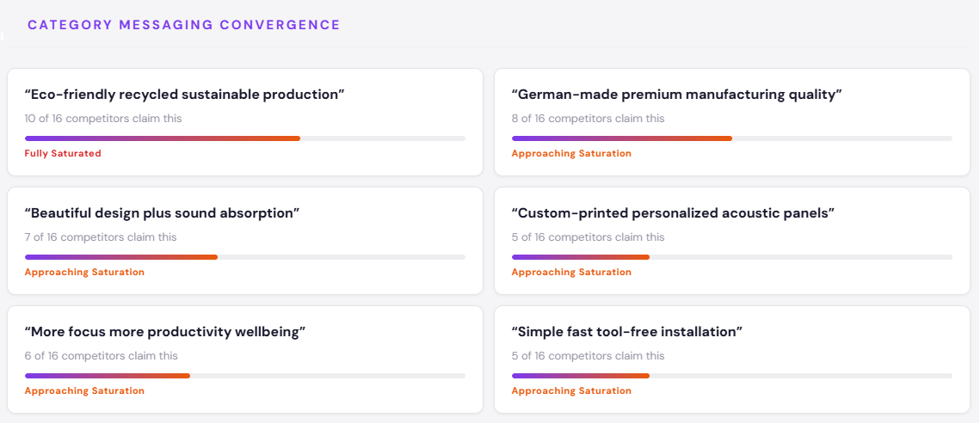
Task: Open the "Custom-printed personalized acoustic panels" title
Action: tap(673, 213)
